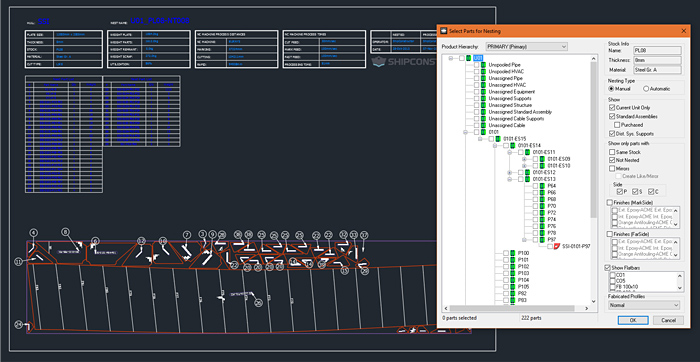
Task: Select the P104 tree item
Action: [523, 280]
